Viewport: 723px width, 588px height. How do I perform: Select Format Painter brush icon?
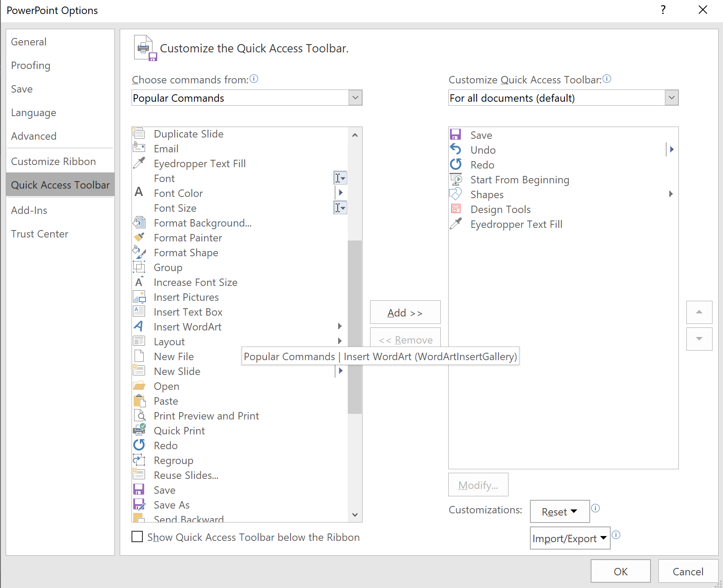coord(139,237)
